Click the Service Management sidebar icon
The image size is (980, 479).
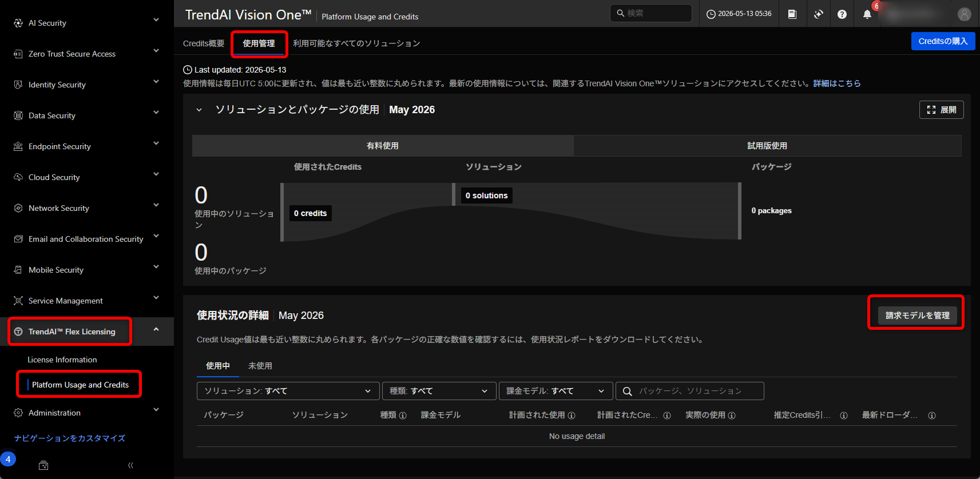coord(18,301)
